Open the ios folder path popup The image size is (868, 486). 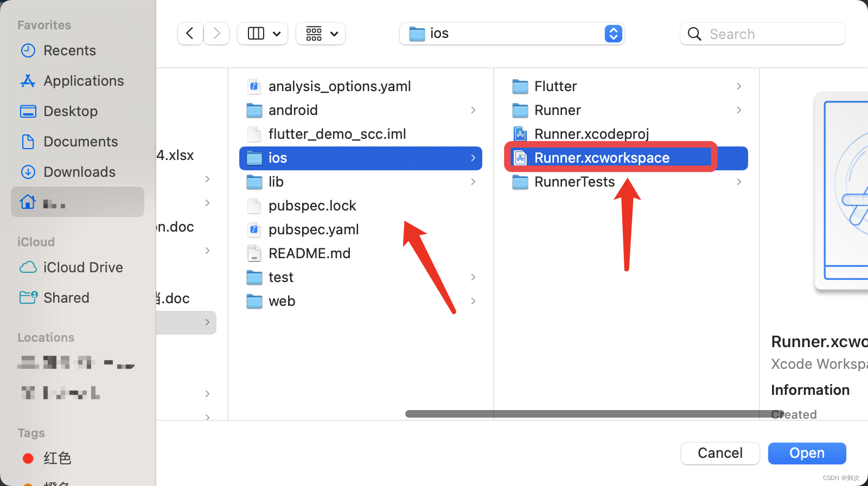(x=512, y=34)
